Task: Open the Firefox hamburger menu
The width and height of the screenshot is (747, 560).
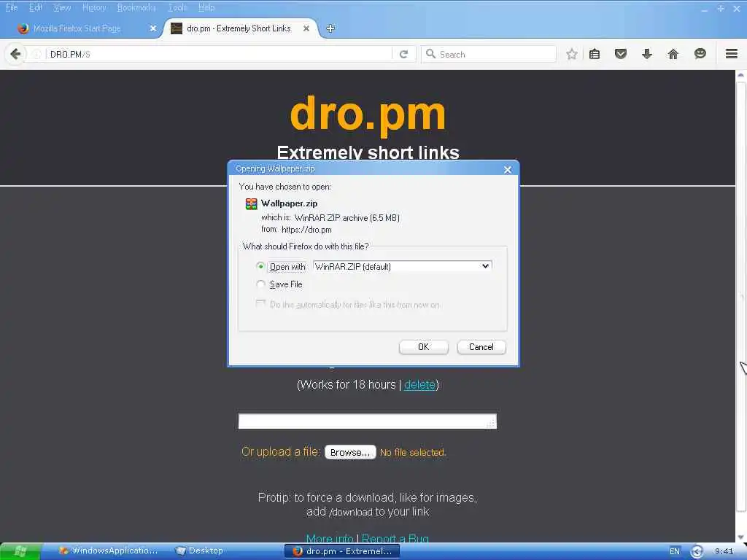Action: click(731, 54)
